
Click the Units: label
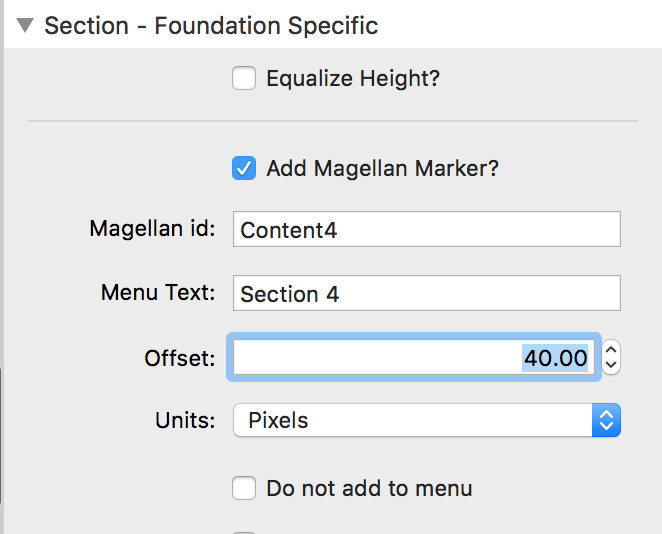(185, 420)
